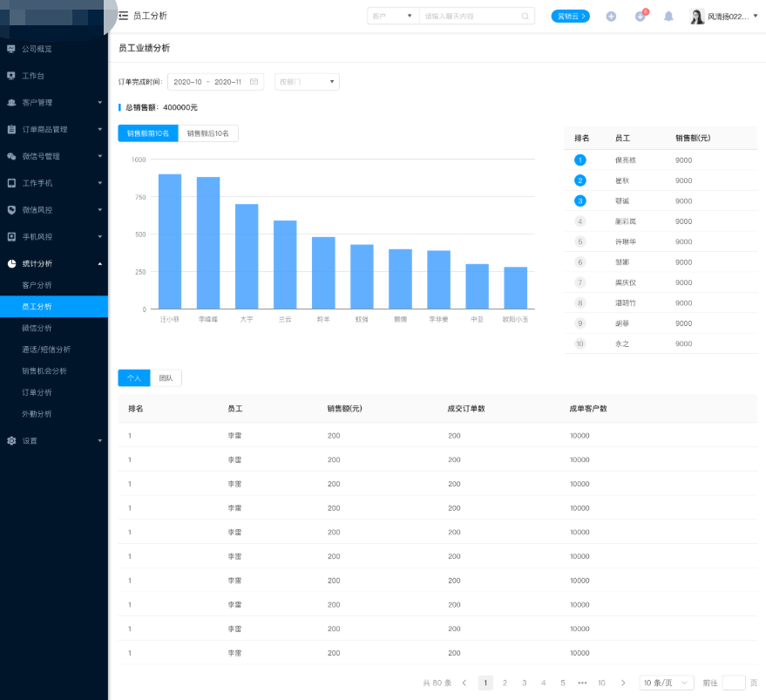This screenshot has height=700, width=766.
Task: Go to next page arrow
Action: pos(623,683)
